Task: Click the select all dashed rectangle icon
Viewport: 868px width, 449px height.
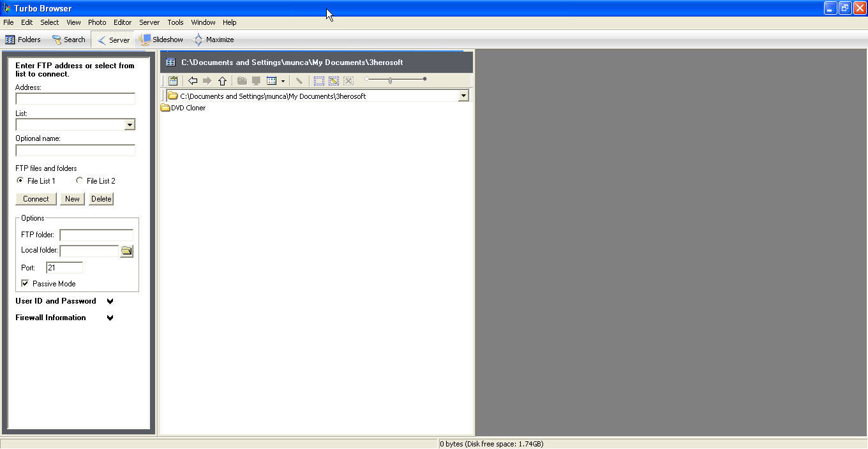Action: pyautogui.click(x=318, y=80)
